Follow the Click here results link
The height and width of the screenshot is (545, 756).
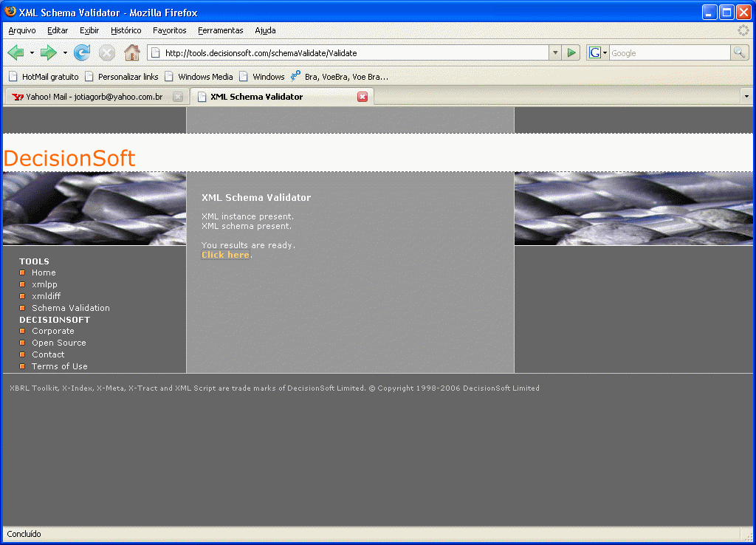(225, 255)
